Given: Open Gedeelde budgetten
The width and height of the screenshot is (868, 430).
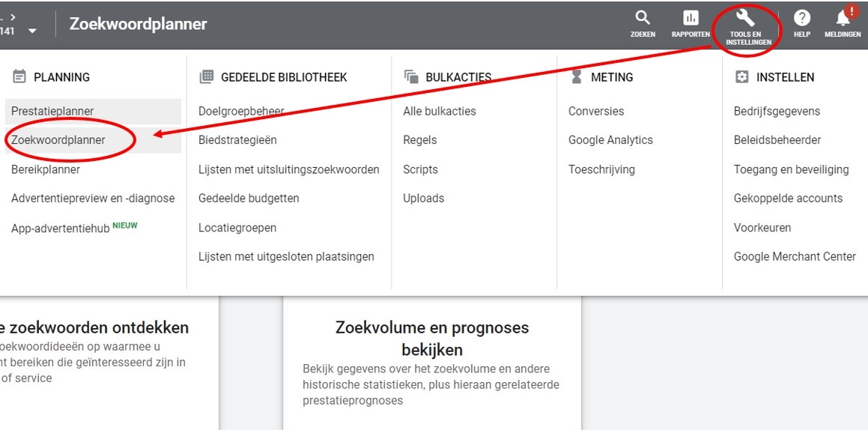Looking at the screenshot, I should pos(249,198).
